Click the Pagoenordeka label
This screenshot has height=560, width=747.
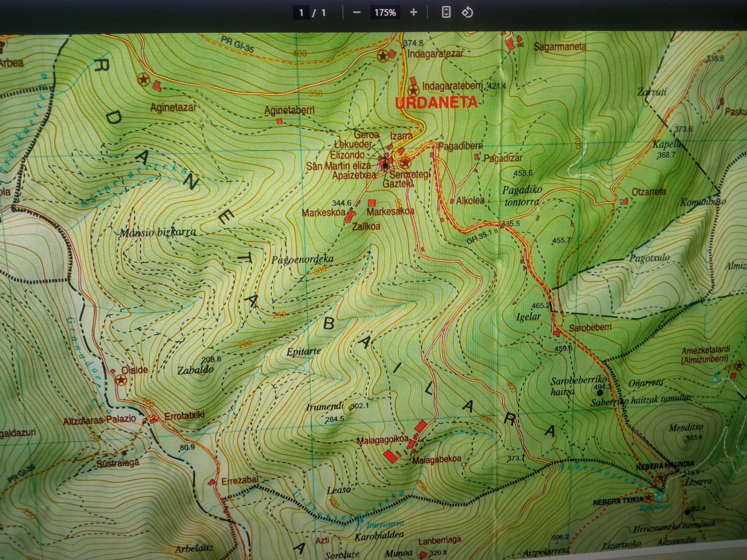302,260
